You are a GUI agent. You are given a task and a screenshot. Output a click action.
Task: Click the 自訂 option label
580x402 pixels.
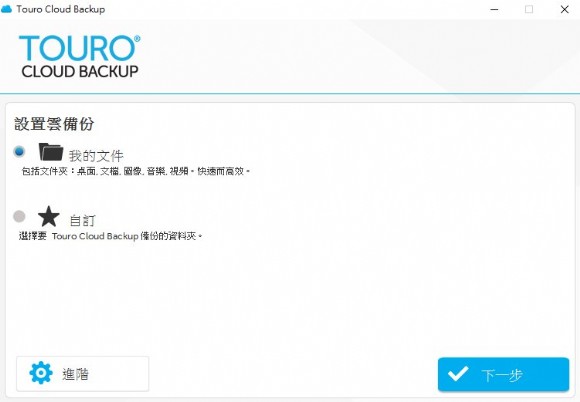[82, 221]
